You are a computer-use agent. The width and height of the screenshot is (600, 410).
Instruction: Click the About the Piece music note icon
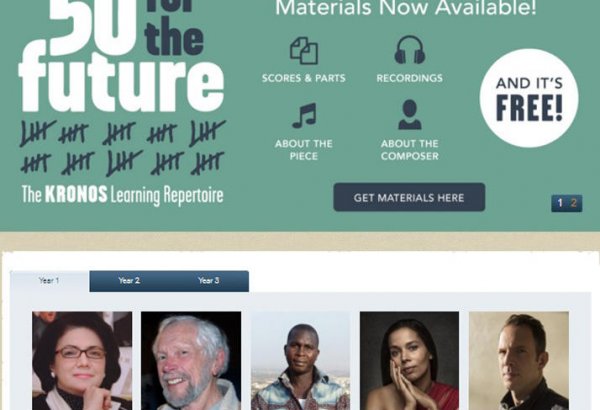304,115
